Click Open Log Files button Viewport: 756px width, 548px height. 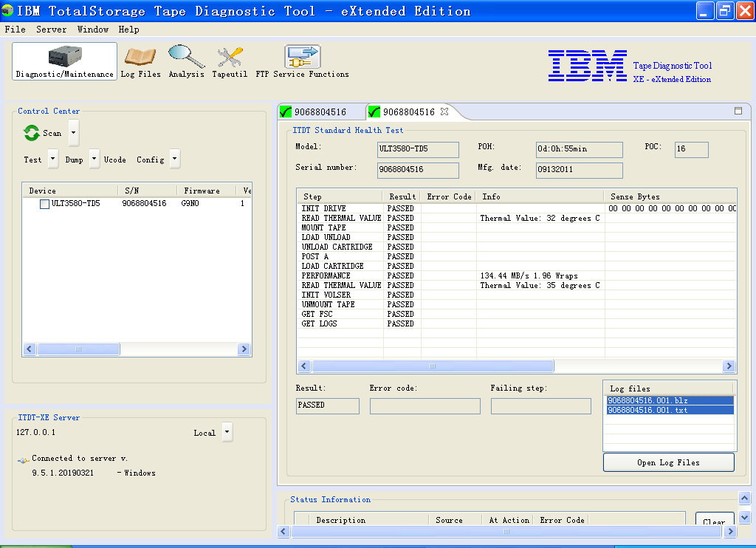(x=669, y=462)
